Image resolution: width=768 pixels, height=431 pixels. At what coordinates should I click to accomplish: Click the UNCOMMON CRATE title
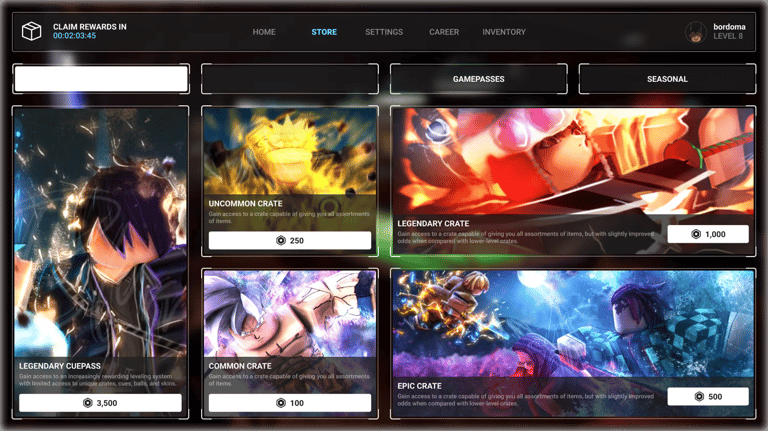click(245, 203)
